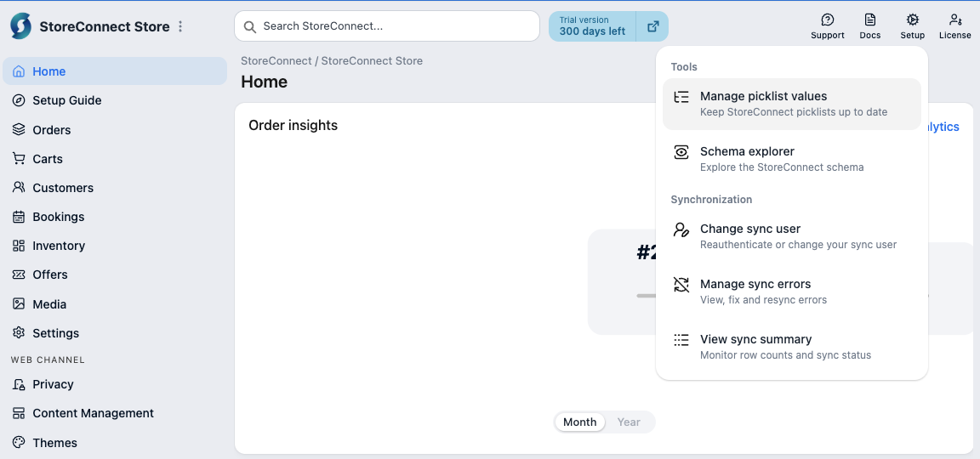Image resolution: width=980 pixels, height=459 pixels.
Task: Click the StoreConnect logo icon
Action: [20, 26]
